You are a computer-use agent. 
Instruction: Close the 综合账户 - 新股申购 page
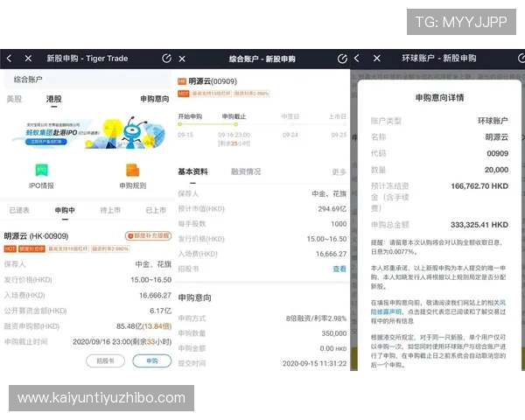182,59
